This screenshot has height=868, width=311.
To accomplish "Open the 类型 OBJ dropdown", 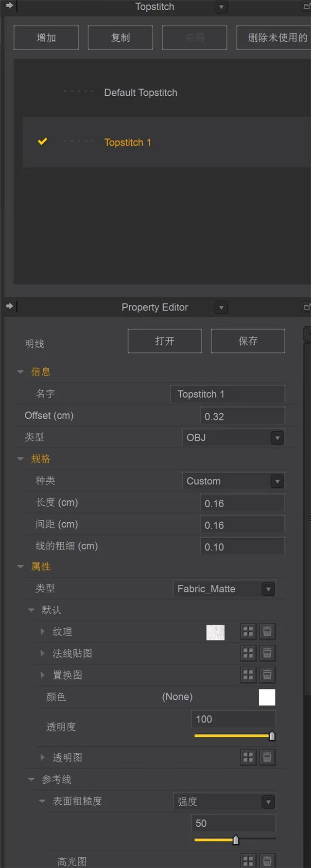I will (x=277, y=438).
